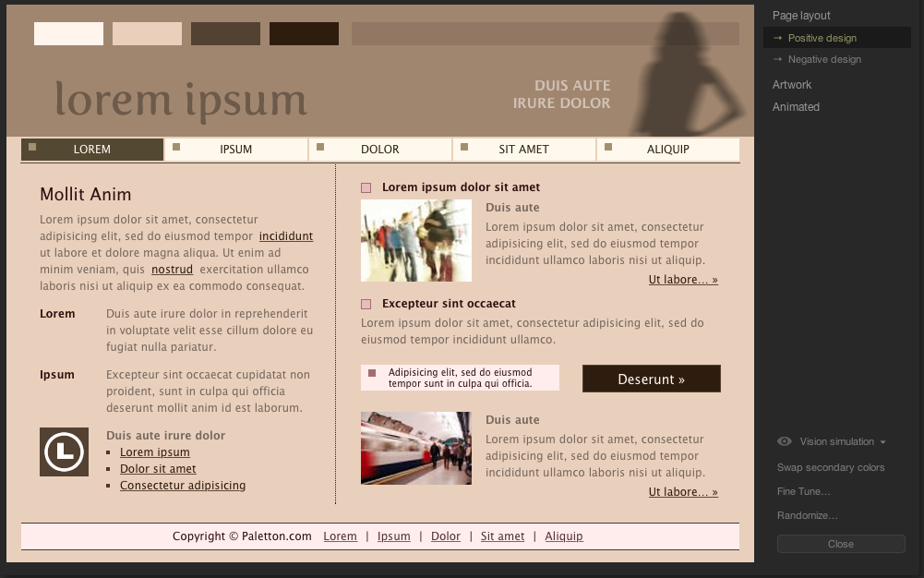Open the Vision simulation dropdown
The width and height of the screenshot is (924, 578).
[x=842, y=442]
